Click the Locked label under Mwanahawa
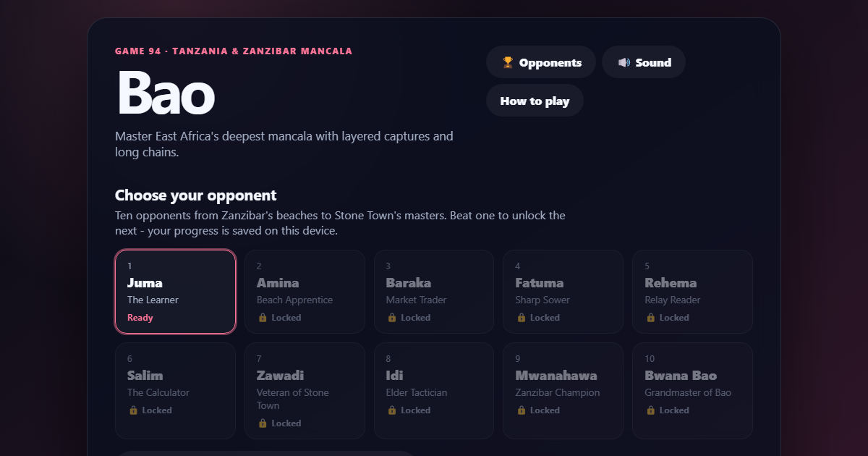This screenshot has height=456, width=868. click(x=545, y=410)
